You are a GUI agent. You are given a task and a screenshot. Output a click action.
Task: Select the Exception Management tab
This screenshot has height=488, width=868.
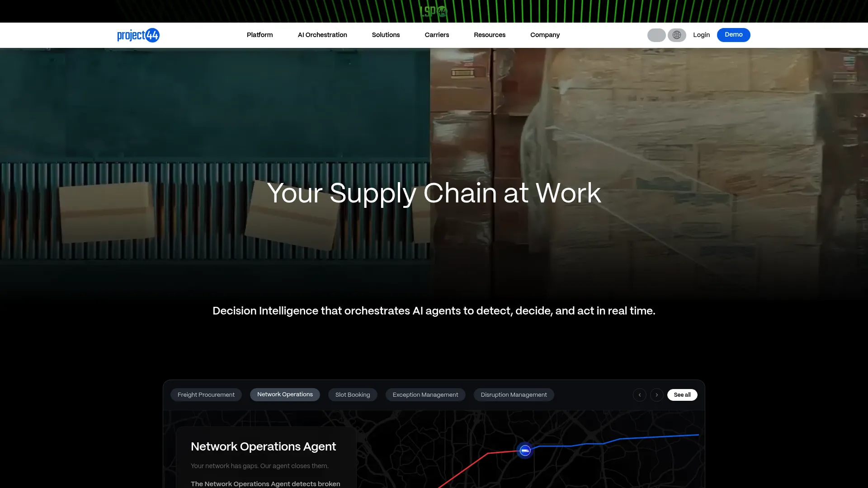pos(425,395)
